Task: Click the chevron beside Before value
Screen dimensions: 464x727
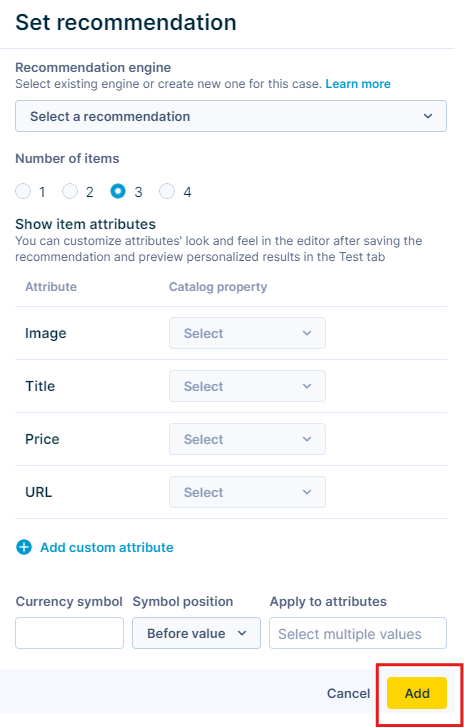Action: (x=242, y=633)
